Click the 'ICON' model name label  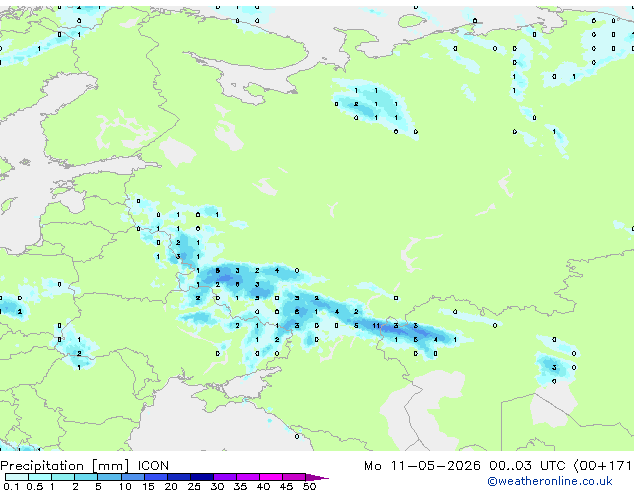[153, 466]
